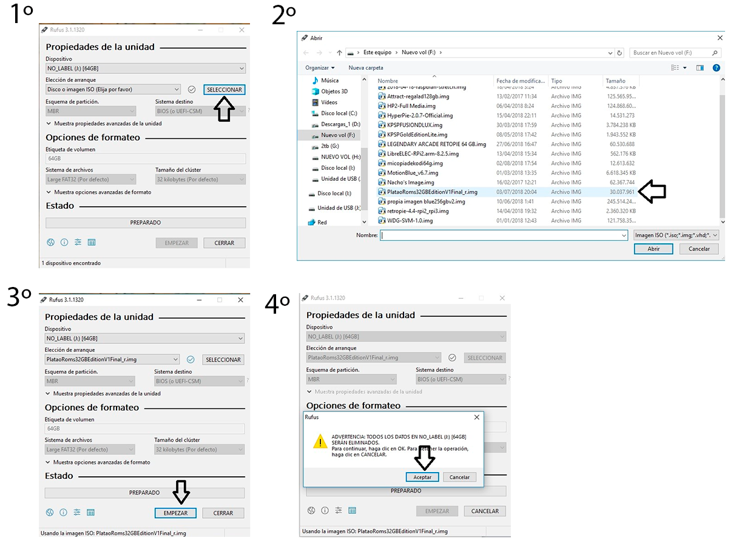Click back arrow in Abrir dialog
The width and height of the screenshot is (750, 560).
coord(306,53)
